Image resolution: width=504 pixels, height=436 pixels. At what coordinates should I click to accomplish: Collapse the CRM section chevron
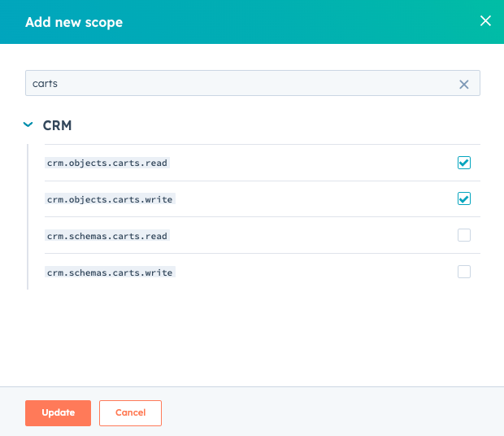click(28, 125)
